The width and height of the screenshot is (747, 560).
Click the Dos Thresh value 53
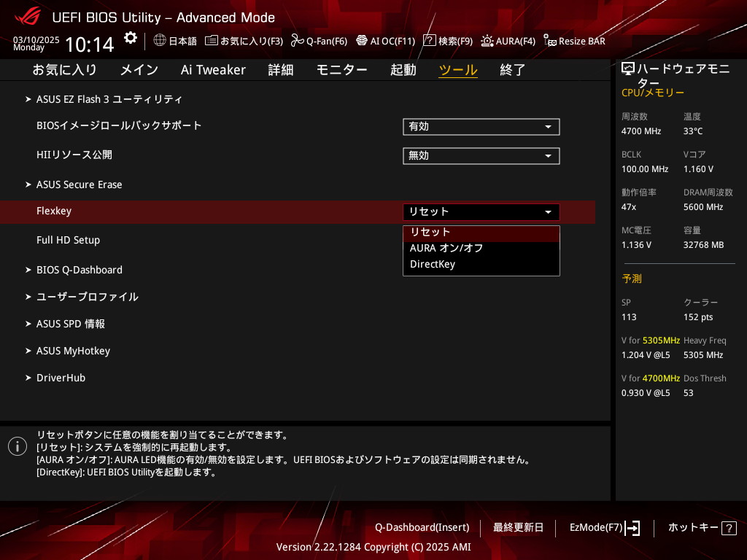pyautogui.click(x=689, y=393)
